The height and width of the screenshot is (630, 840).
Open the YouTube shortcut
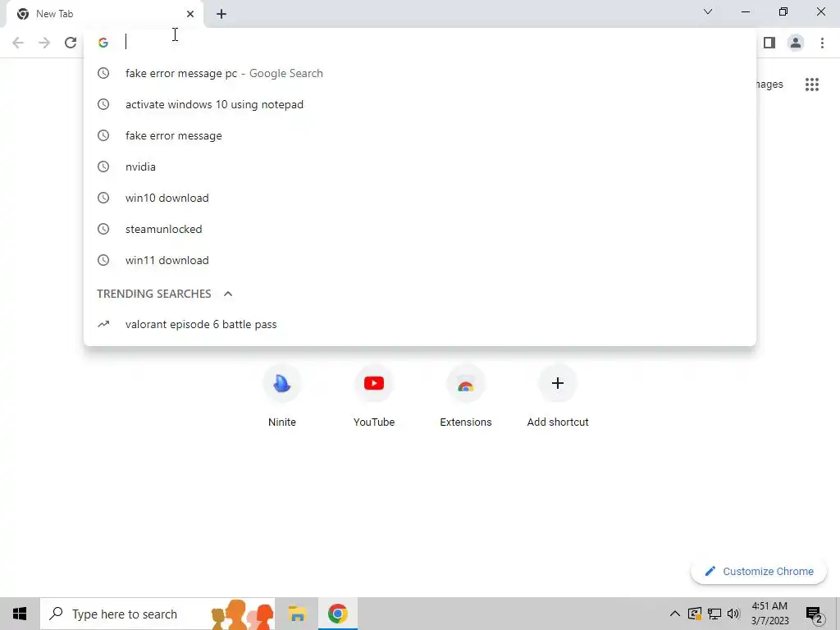coord(374,396)
